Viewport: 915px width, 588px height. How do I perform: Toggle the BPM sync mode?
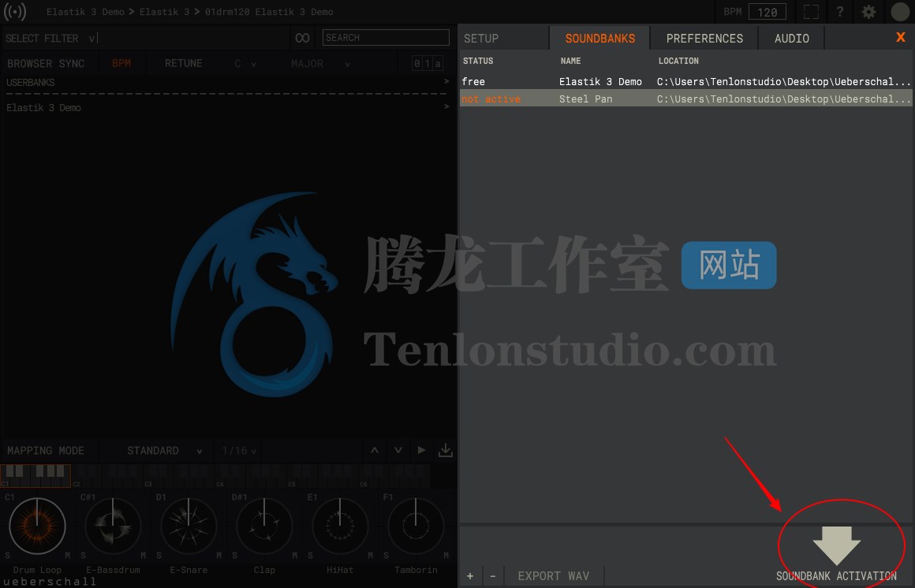pos(121,63)
